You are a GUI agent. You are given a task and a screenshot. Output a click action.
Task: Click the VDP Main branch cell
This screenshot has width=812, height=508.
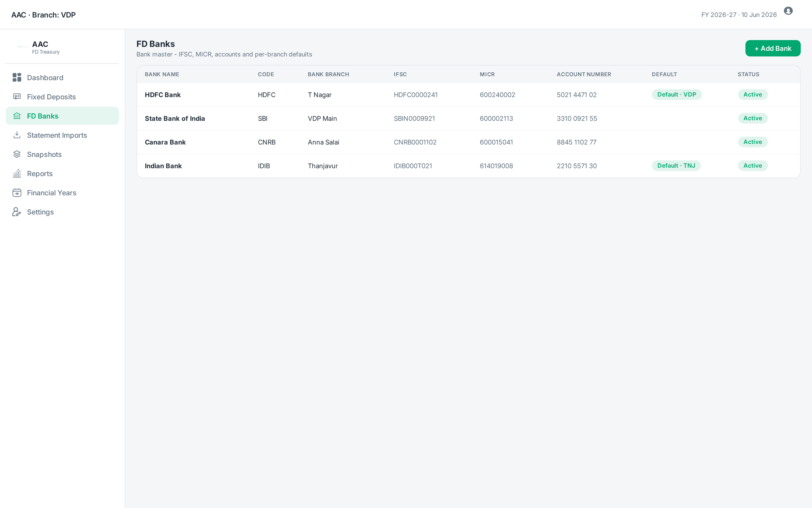point(323,119)
